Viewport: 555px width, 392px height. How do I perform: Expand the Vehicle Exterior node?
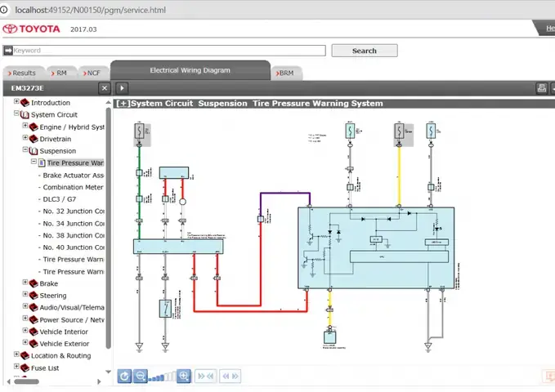coord(25,342)
